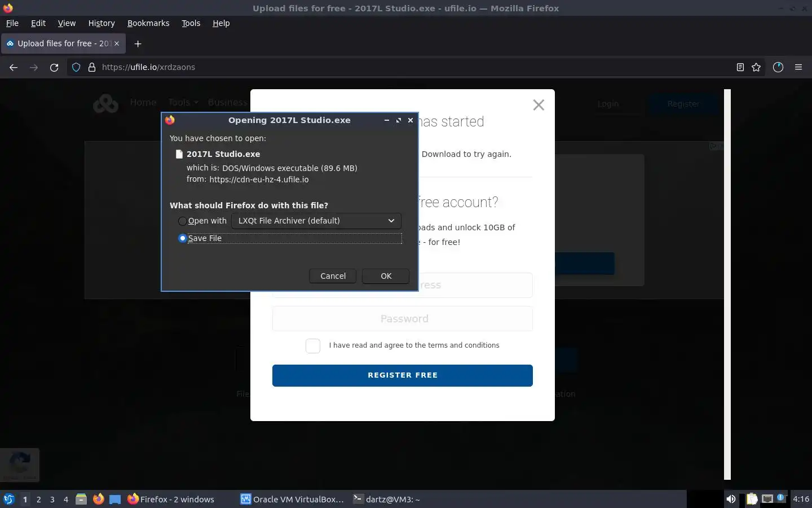The width and height of the screenshot is (812, 508).
Task: Switch to virtual desktop 2
Action: (38, 500)
